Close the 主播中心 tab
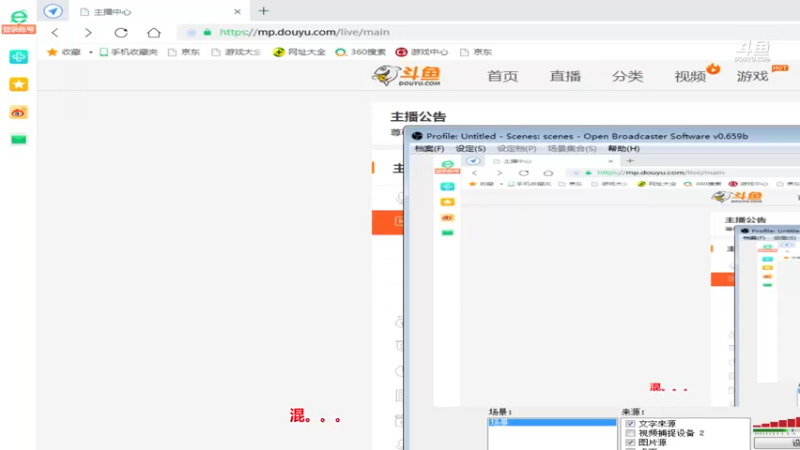 coord(237,11)
